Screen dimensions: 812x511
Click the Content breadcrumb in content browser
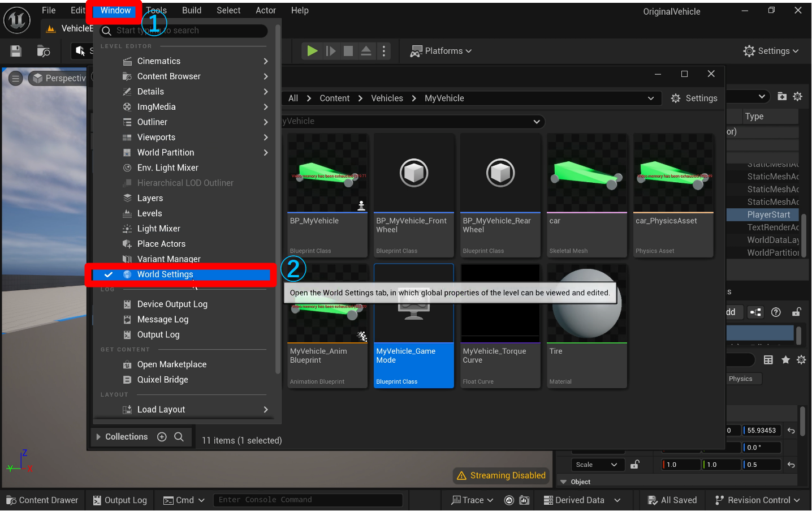pos(335,98)
